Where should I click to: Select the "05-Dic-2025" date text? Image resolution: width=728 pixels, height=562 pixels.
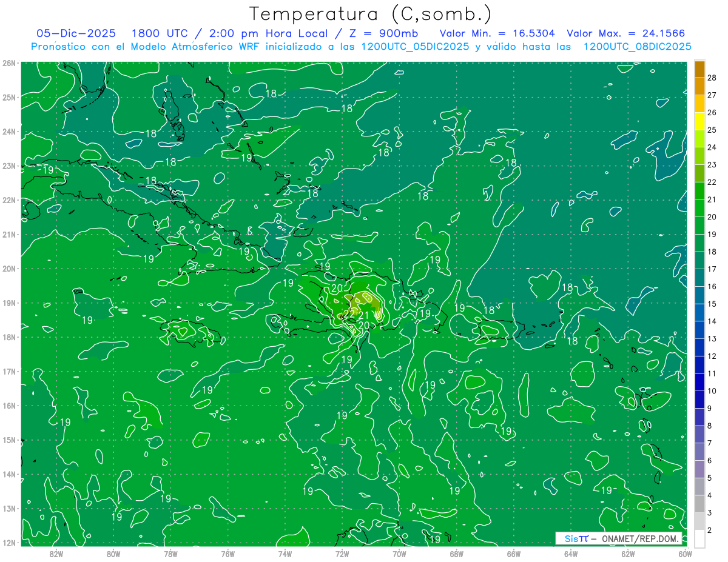76,33
